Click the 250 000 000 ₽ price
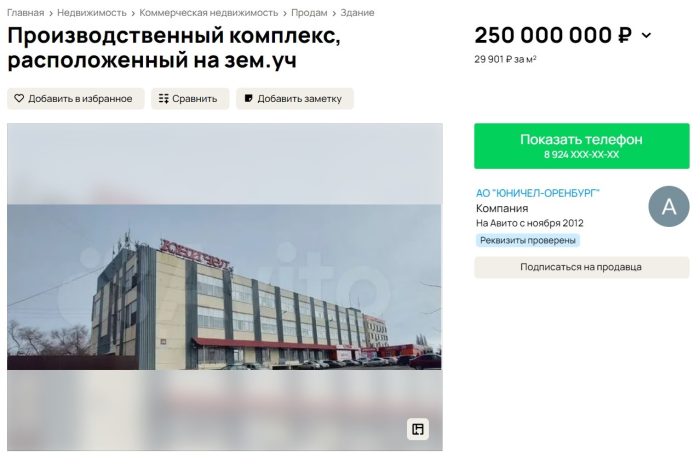Image resolution: width=700 pixels, height=467 pixels. point(553,35)
